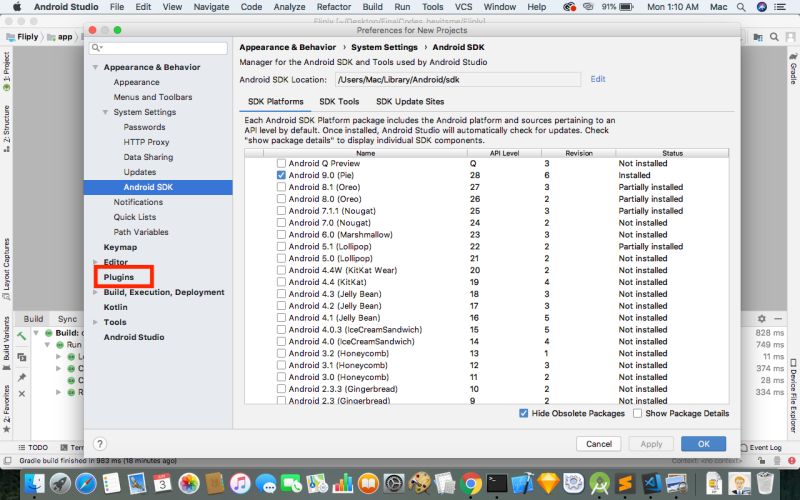This screenshot has height=500, width=800.
Task: Open Visual Studio Code from the dock
Action: (x=651, y=483)
